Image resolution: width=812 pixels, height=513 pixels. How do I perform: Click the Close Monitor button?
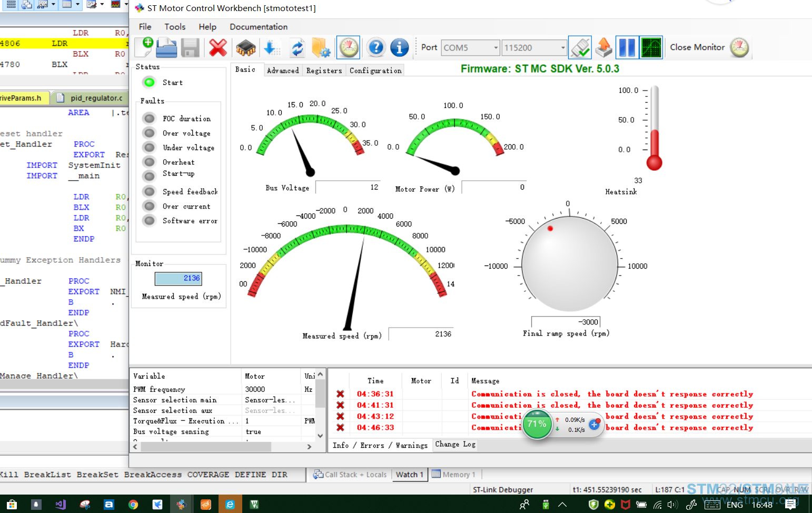[x=709, y=47]
